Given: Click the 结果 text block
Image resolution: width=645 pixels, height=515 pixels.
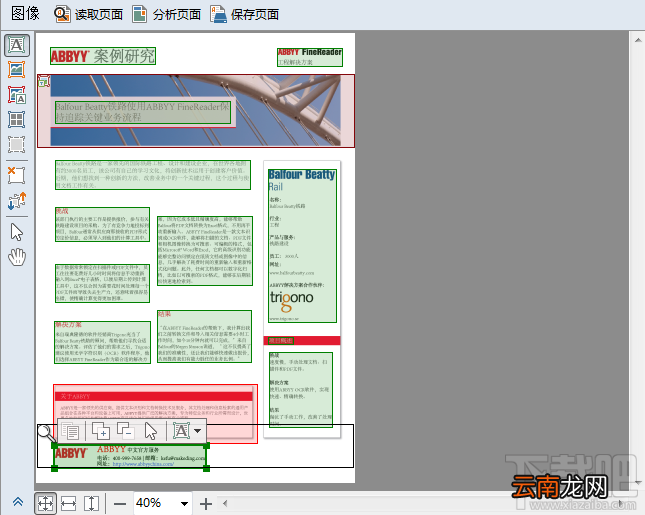Looking at the screenshot, I should tap(204, 336).
